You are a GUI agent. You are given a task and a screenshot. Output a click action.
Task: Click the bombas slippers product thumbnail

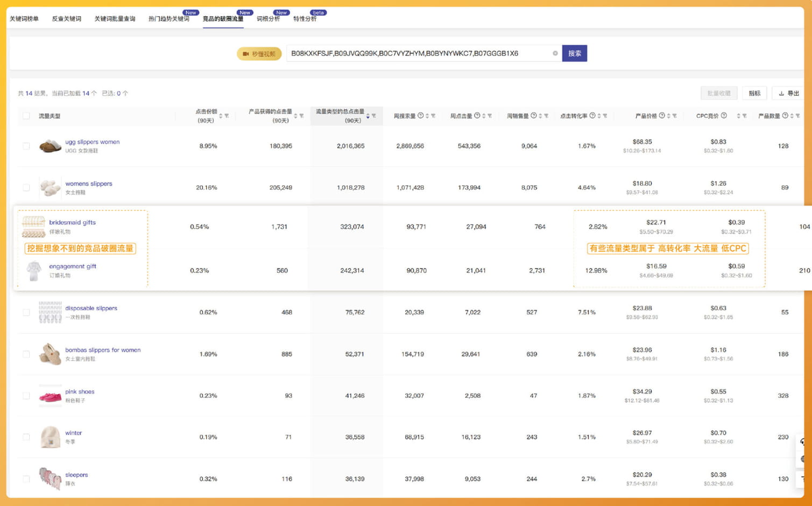[50, 354]
